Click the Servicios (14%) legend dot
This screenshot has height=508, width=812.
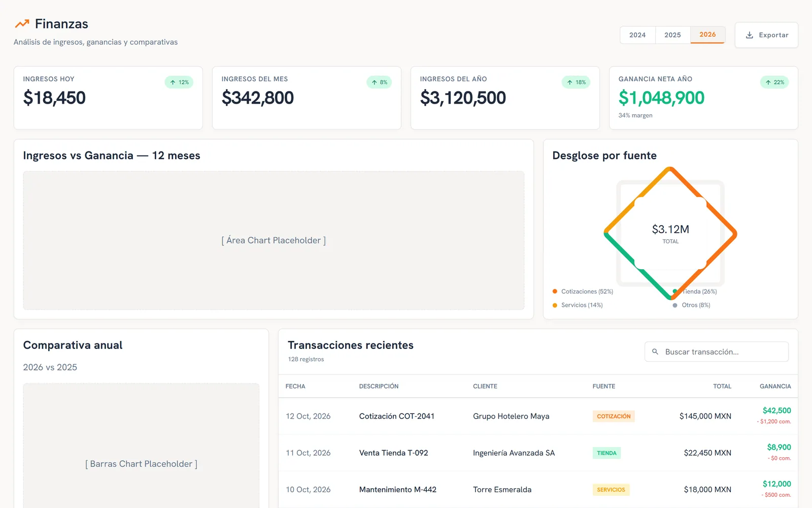[x=555, y=305]
